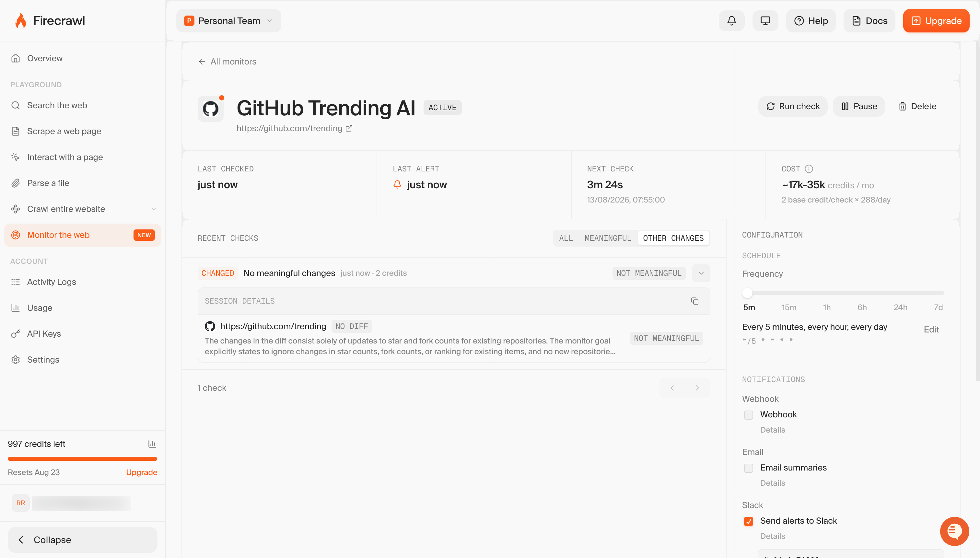Viewport: 980px width, 558px height.
Task: Go to previous page of checks
Action: click(x=672, y=388)
